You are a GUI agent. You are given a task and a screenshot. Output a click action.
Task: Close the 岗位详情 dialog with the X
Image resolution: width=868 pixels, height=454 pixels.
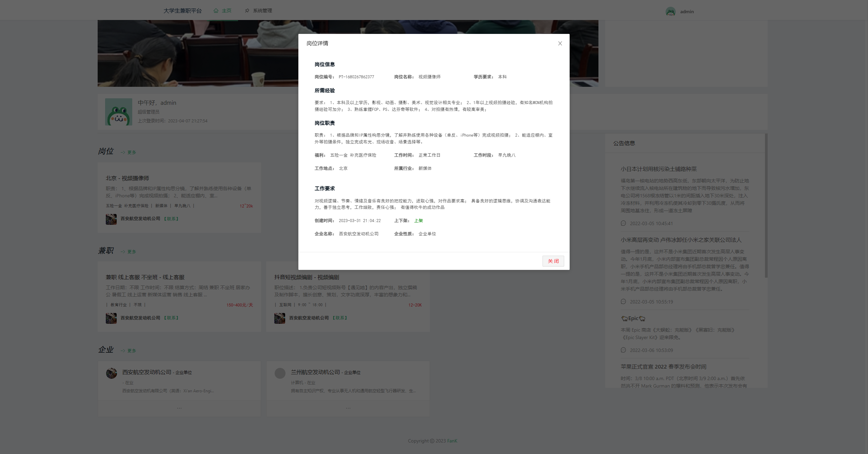[x=560, y=43]
